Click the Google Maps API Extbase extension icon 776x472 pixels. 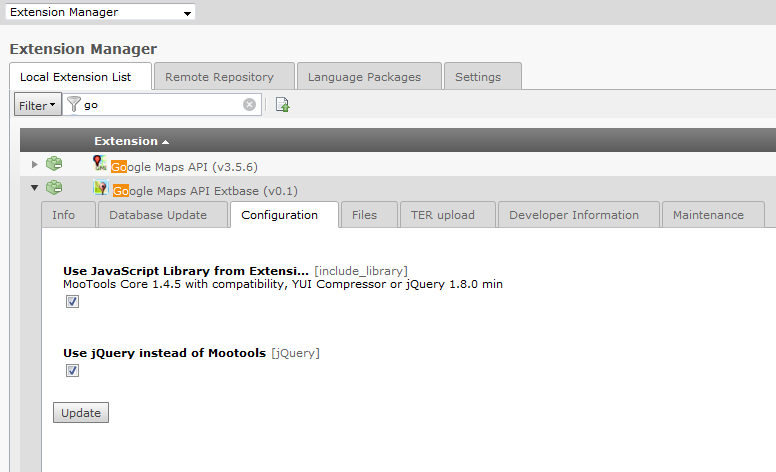(100, 188)
